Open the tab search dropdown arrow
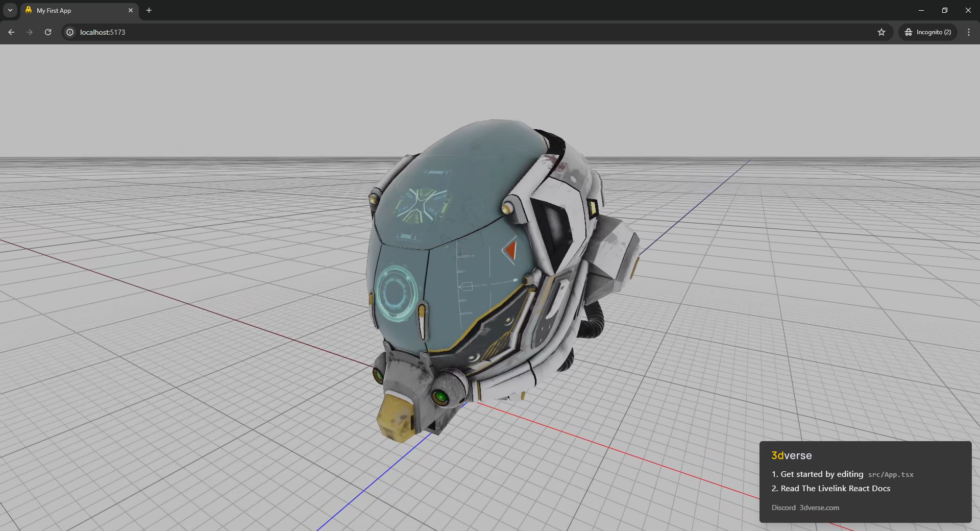 tap(10, 10)
